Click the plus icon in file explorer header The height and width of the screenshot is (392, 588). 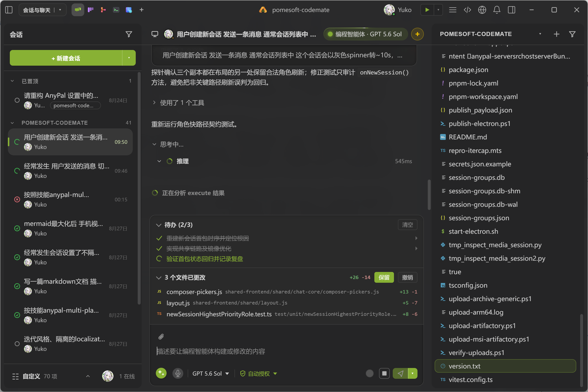(556, 34)
